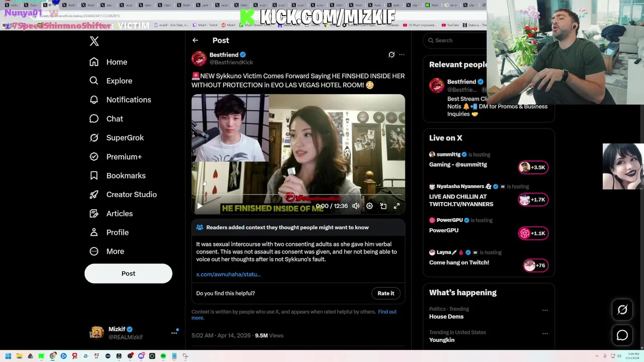This screenshot has width=644, height=362.
Task: Click PowerGPU's +1.1K listeners badge
Action: [x=533, y=233]
